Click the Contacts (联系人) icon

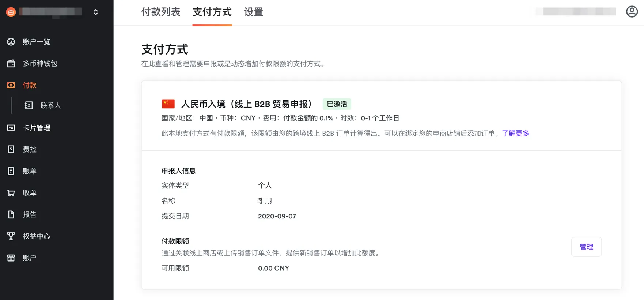click(29, 106)
